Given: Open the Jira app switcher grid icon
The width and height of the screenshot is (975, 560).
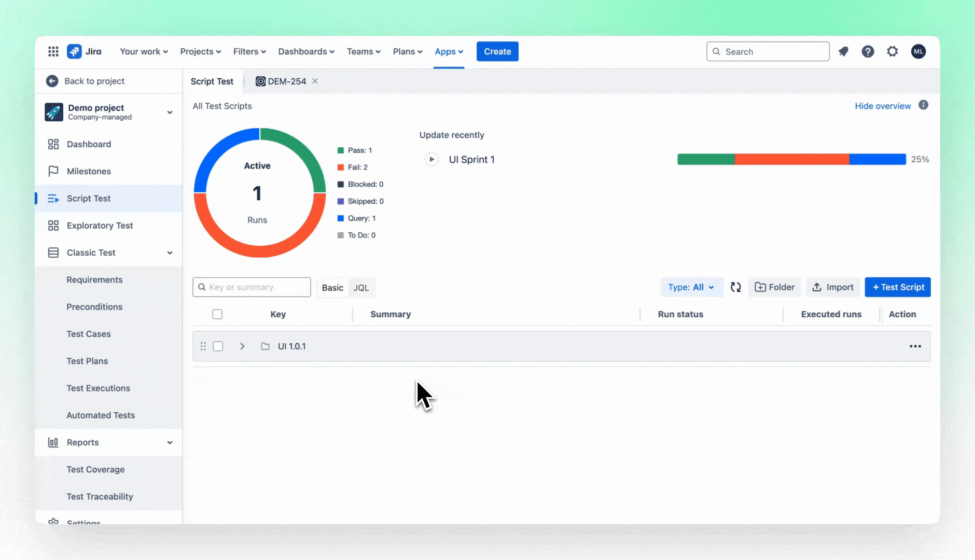Looking at the screenshot, I should click(53, 51).
